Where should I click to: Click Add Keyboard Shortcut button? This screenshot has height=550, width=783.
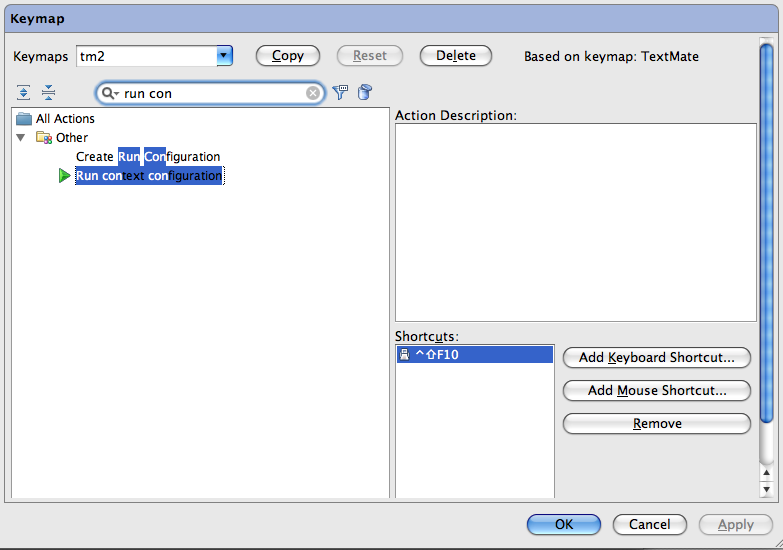tap(657, 358)
